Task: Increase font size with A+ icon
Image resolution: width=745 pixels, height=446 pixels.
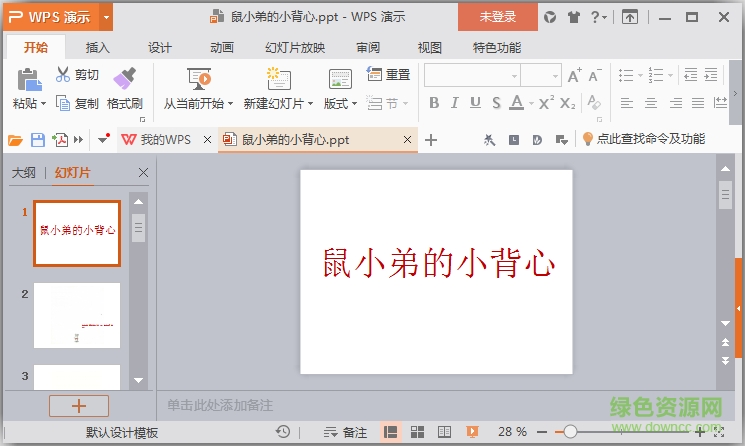Action: click(574, 76)
